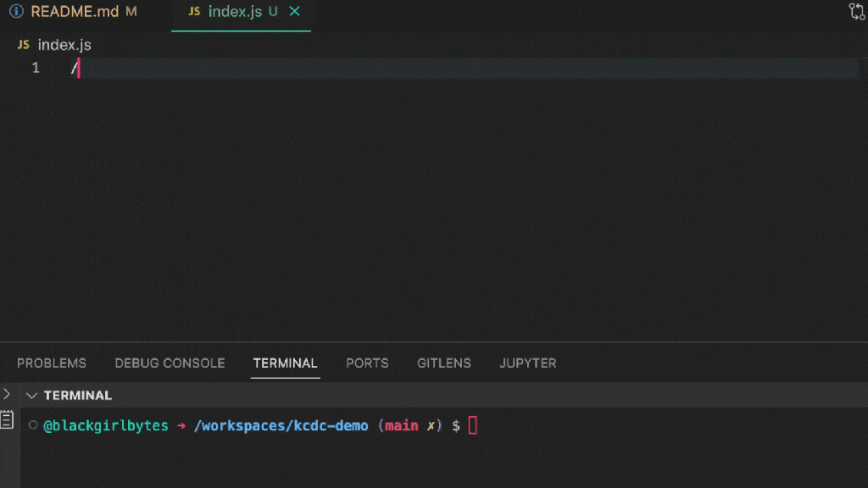
Task: Click the info icon on README.md tab
Action: pyautogui.click(x=17, y=11)
